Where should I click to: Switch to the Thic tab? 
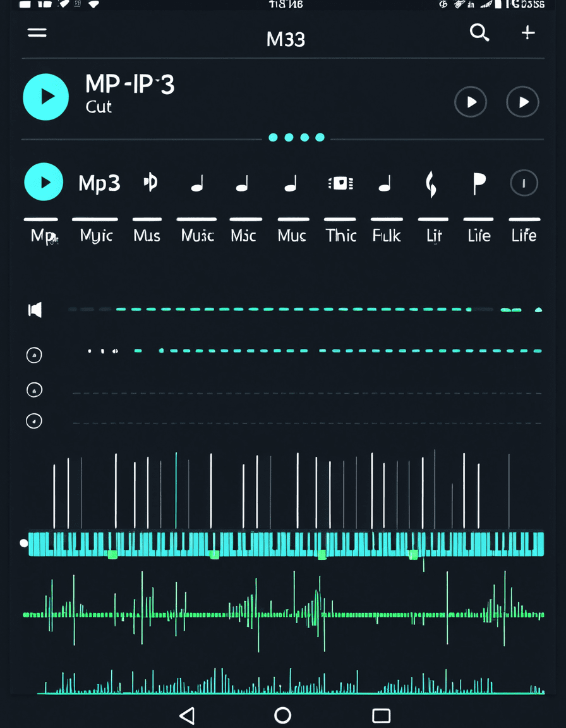pos(341,235)
